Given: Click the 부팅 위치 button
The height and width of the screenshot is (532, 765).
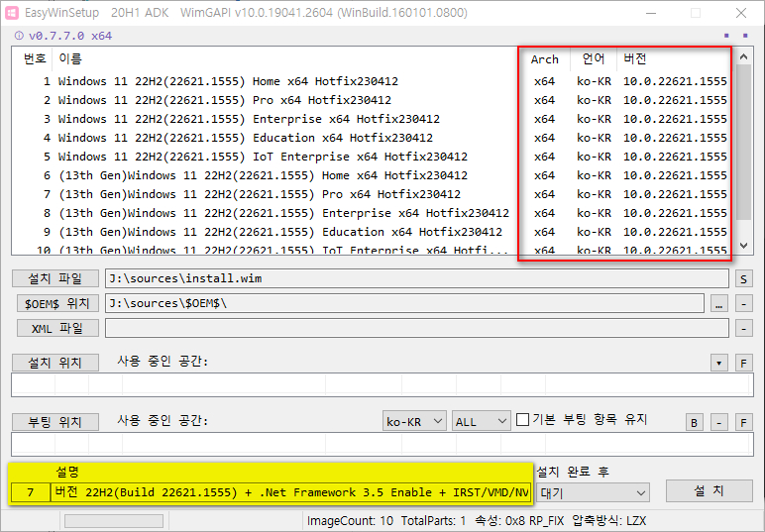Looking at the screenshot, I should [55, 422].
